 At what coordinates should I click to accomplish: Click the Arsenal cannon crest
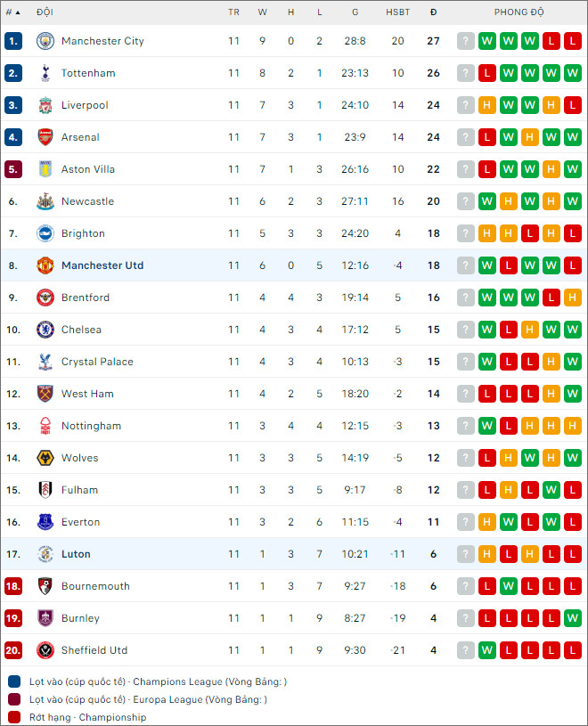point(45,137)
